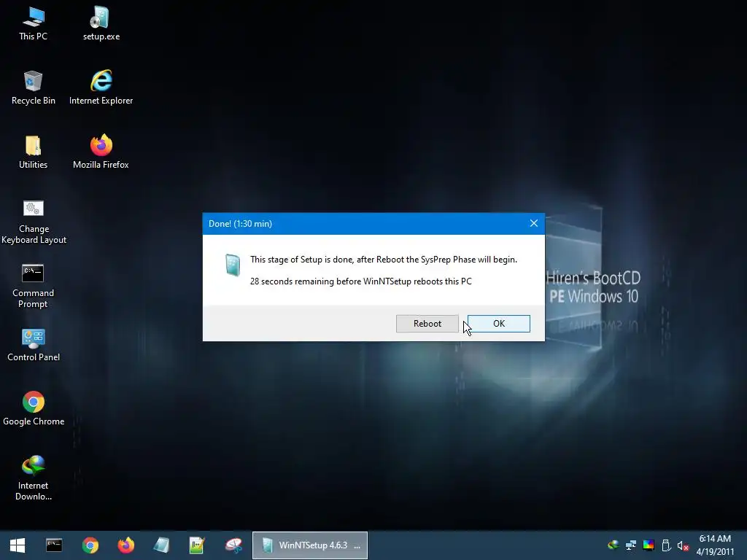Open the network tray icon
This screenshot has height=560, width=747.
(x=631, y=545)
